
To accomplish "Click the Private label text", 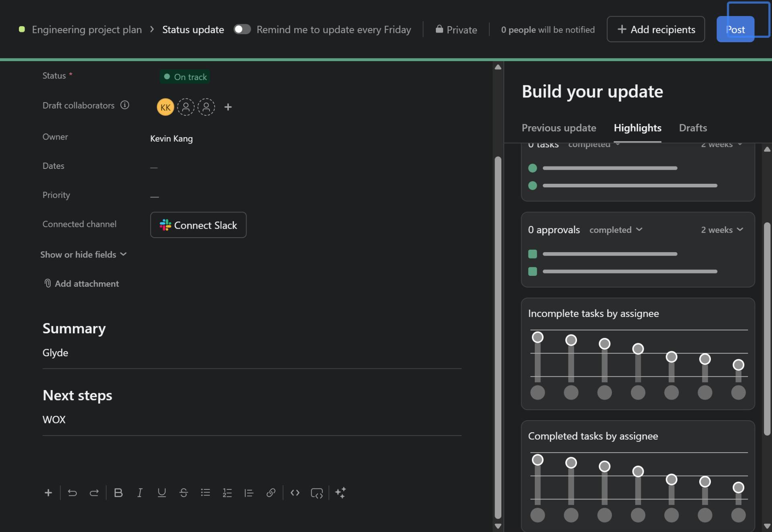I will [462, 29].
